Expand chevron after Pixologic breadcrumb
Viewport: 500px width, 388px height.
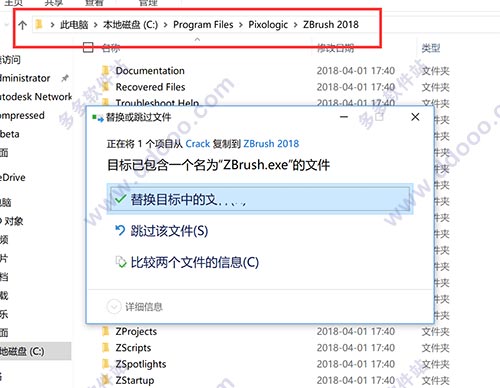295,25
